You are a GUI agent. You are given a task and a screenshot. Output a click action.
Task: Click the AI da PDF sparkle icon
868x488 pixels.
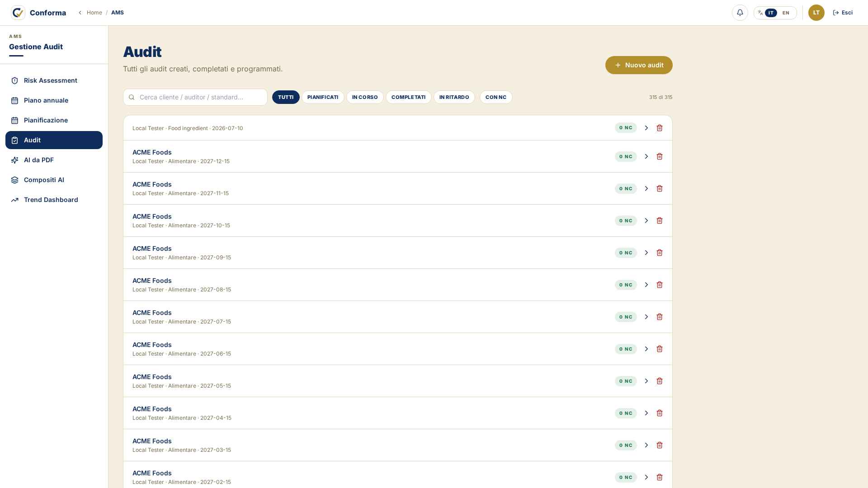click(x=14, y=160)
